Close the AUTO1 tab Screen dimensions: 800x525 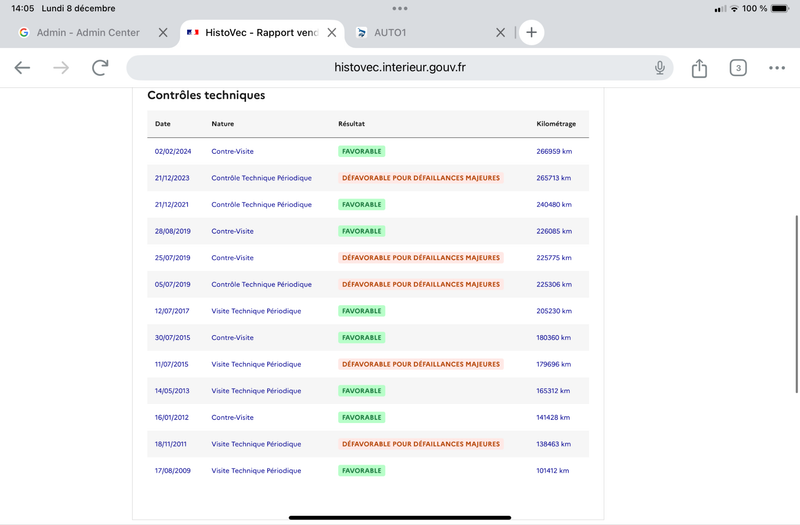pyautogui.click(x=501, y=33)
